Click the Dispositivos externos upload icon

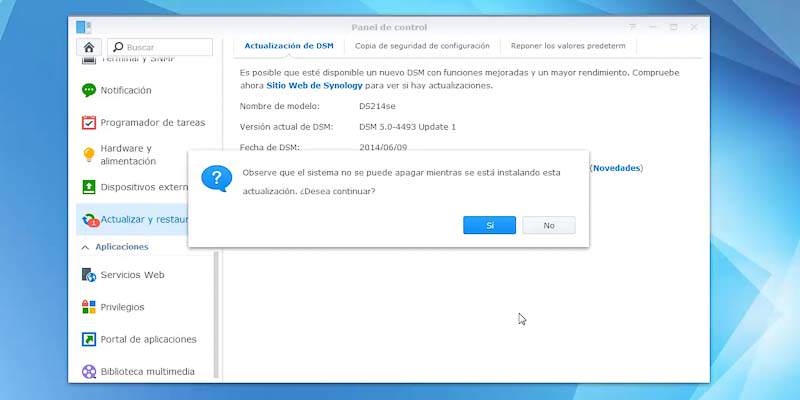point(89,187)
